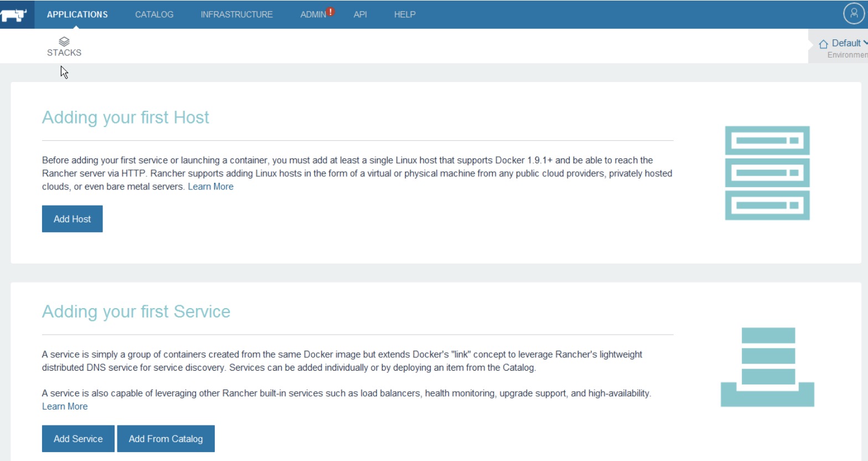Follow Learn More link in host section
Image resolution: width=868 pixels, height=461 pixels.
pos(211,187)
